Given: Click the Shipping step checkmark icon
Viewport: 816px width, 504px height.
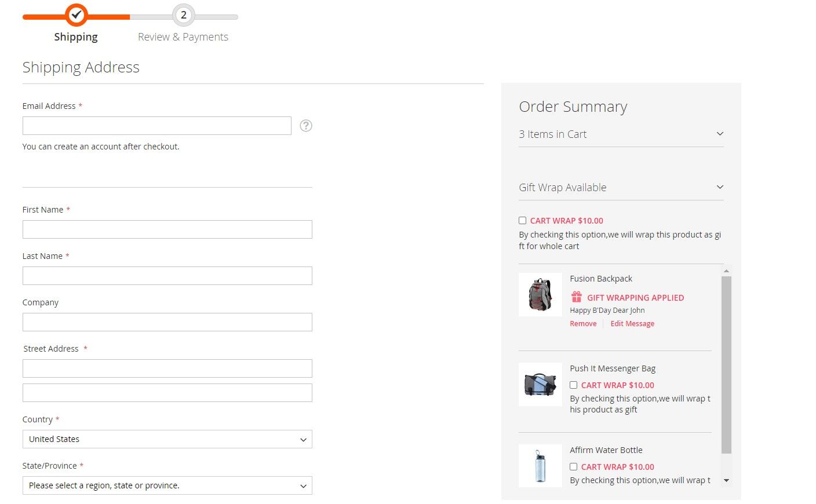Looking at the screenshot, I should [76, 15].
